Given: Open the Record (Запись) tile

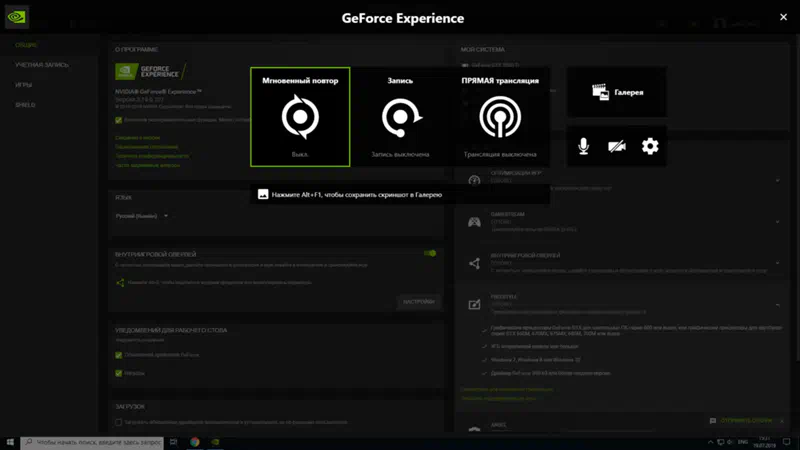Looking at the screenshot, I should [x=400, y=117].
